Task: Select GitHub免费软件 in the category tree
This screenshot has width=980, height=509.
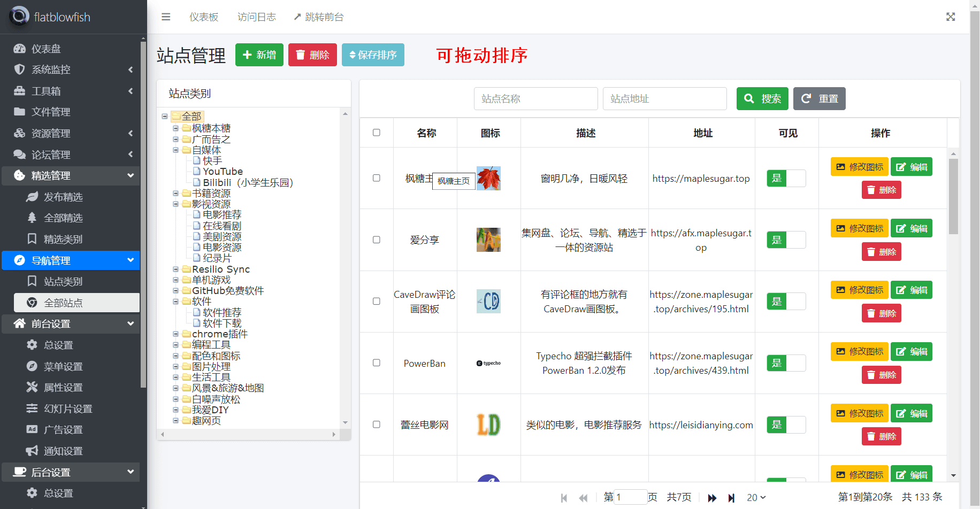Action: (228, 291)
